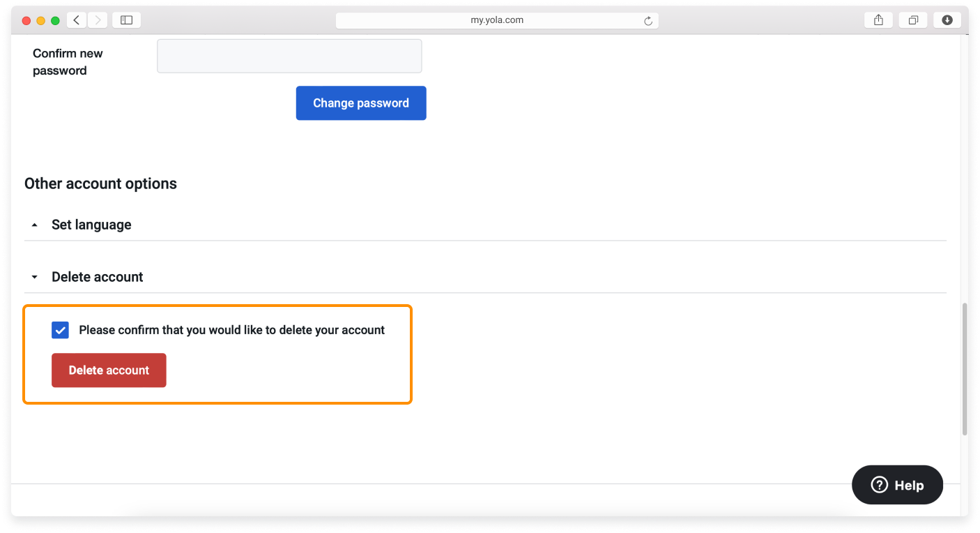Enter full screen with the green button

click(55, 20)
